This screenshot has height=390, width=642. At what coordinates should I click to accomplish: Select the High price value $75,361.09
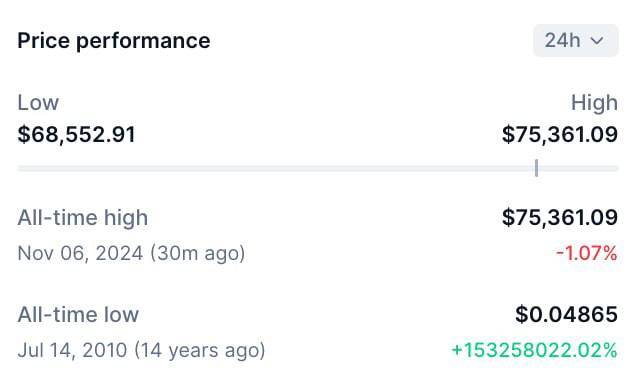pos(560,135)
